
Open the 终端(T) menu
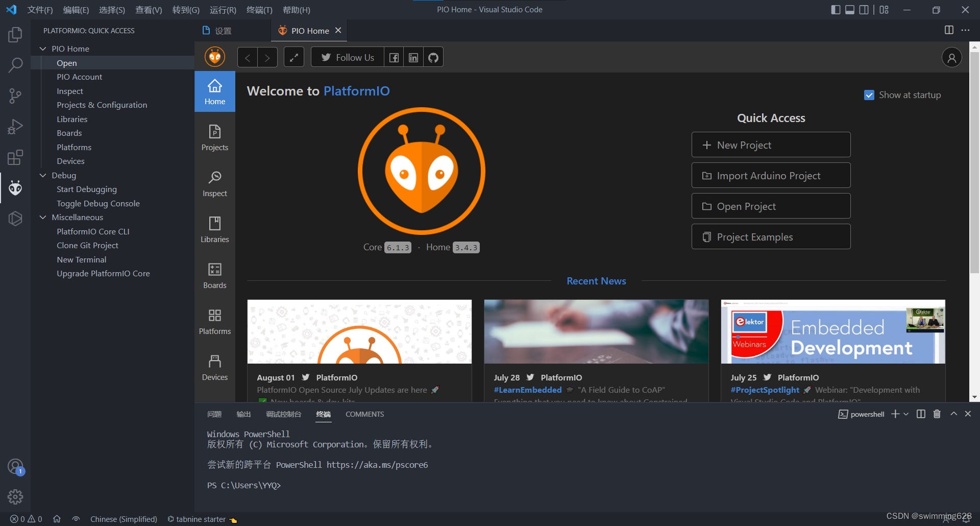(259, 10)
